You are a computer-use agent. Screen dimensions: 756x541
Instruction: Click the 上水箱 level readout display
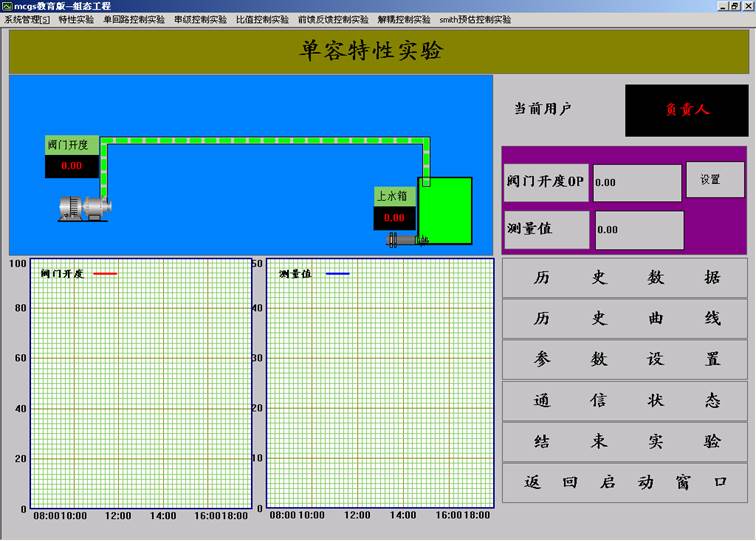coord(395,217)
